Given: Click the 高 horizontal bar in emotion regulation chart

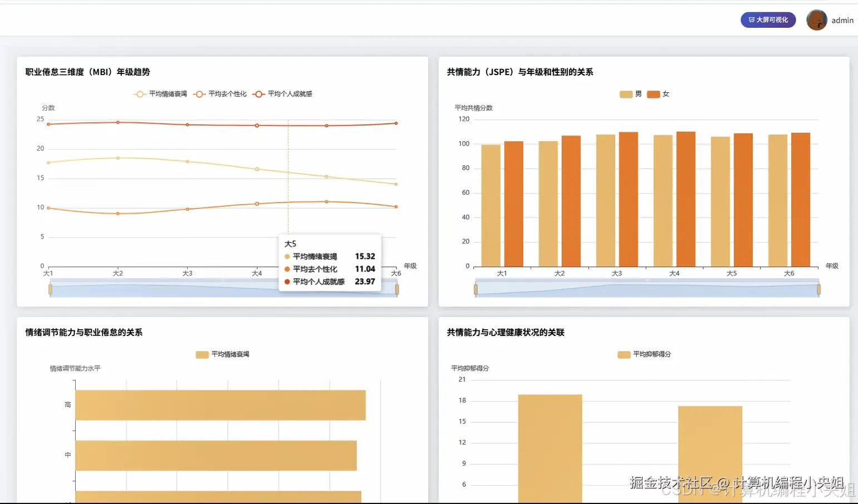Looking at the screenshot, I should click(x=220, y=405).
